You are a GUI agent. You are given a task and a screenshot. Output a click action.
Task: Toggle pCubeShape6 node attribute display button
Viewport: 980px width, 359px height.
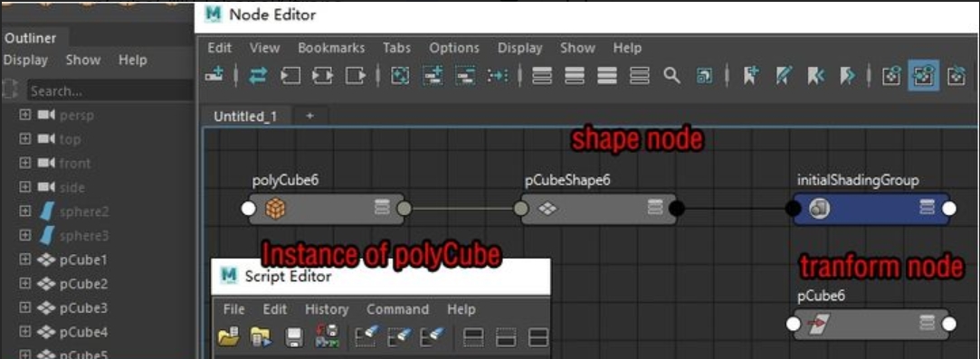(x=654, y=208)
